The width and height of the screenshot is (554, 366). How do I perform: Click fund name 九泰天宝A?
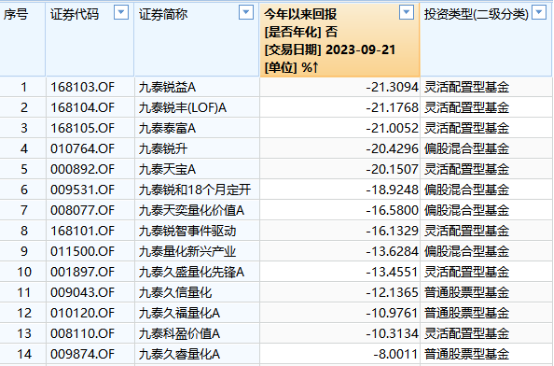167,169
